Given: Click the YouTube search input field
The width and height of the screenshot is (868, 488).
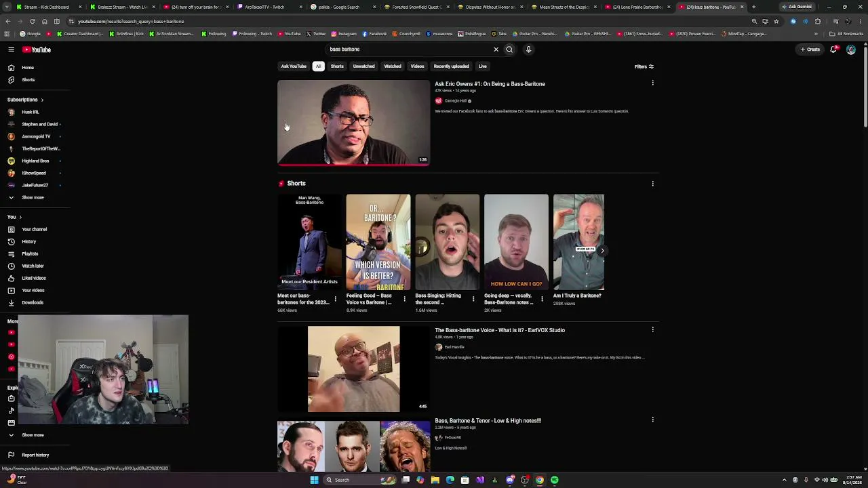Looking at the screenshot, I should (409, 49).
